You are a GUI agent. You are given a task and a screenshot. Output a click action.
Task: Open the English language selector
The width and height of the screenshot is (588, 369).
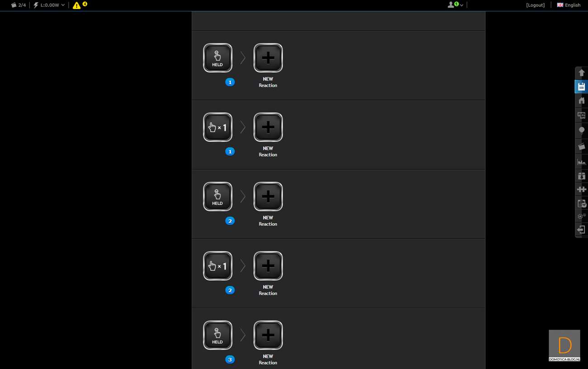[x=569, y=5]
